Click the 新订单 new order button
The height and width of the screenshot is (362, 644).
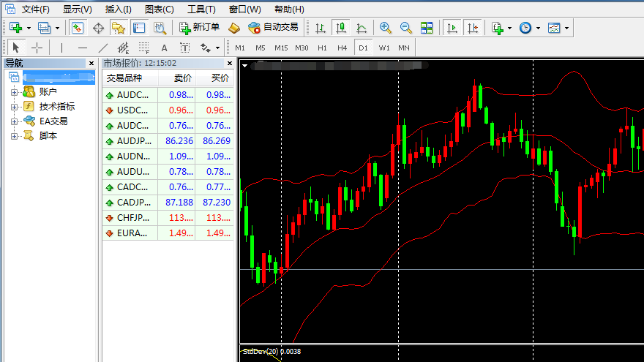pos(199,28)
